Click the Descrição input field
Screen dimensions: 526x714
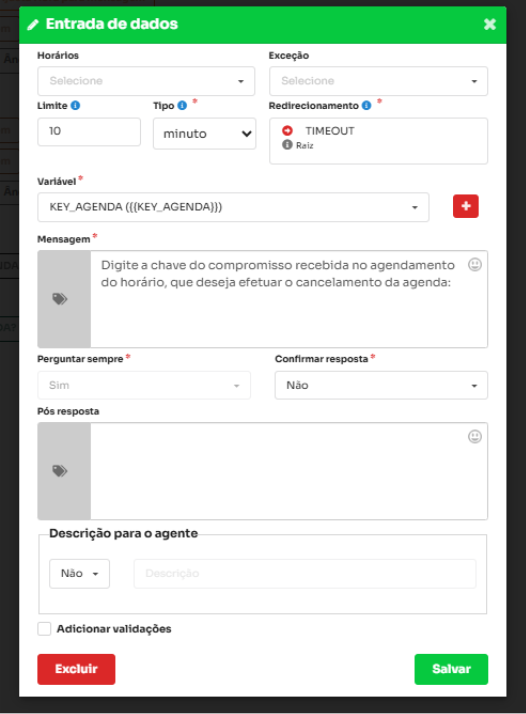coord(305,574)
